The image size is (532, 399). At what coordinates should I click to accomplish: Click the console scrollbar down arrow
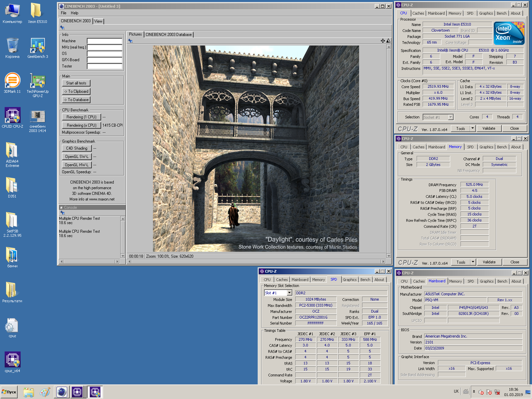pos(123,256)
